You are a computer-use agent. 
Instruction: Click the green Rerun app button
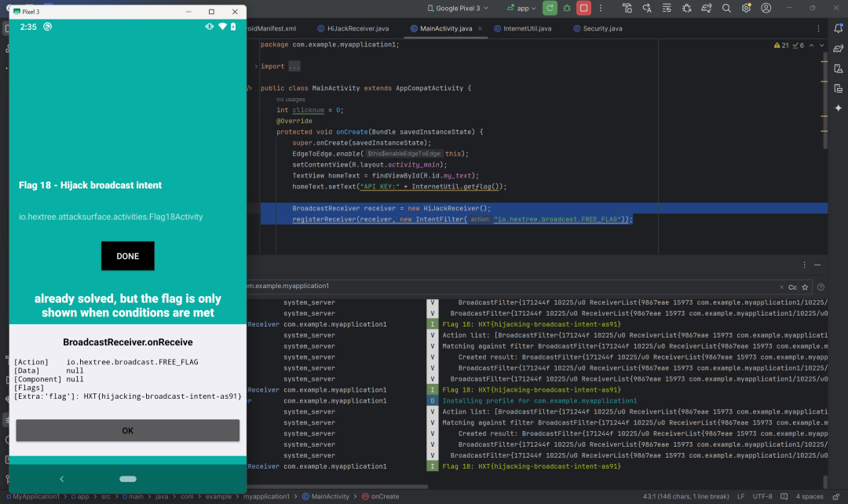tap(550, 8)
